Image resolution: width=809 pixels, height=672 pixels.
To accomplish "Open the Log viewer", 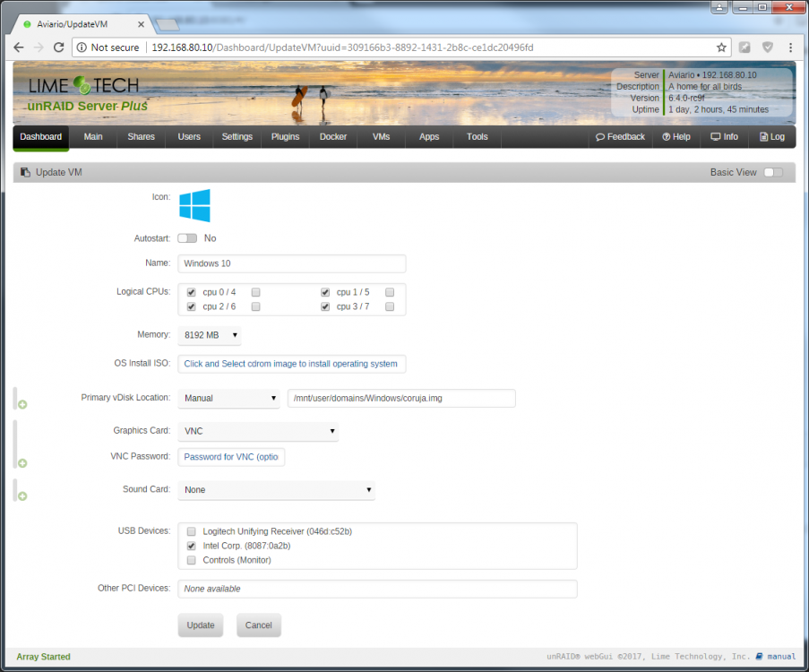I will pos(772,137).
